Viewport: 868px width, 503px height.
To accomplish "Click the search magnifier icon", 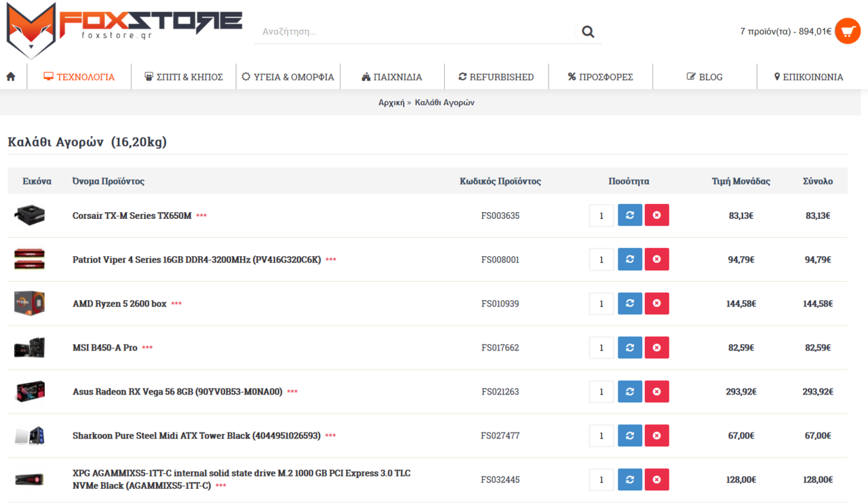I will coord(588,31).
